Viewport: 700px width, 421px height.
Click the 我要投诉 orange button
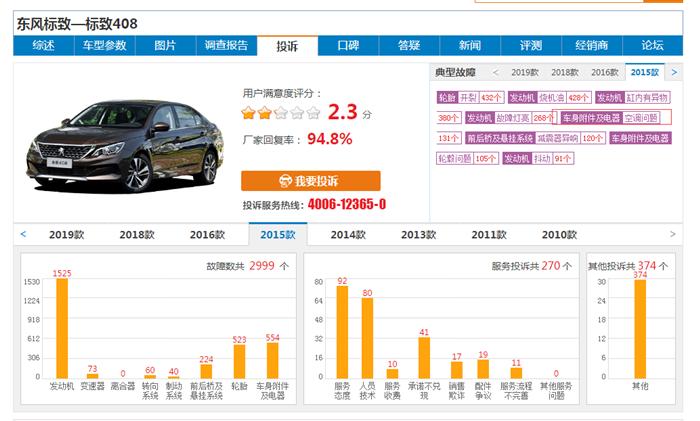311,181
